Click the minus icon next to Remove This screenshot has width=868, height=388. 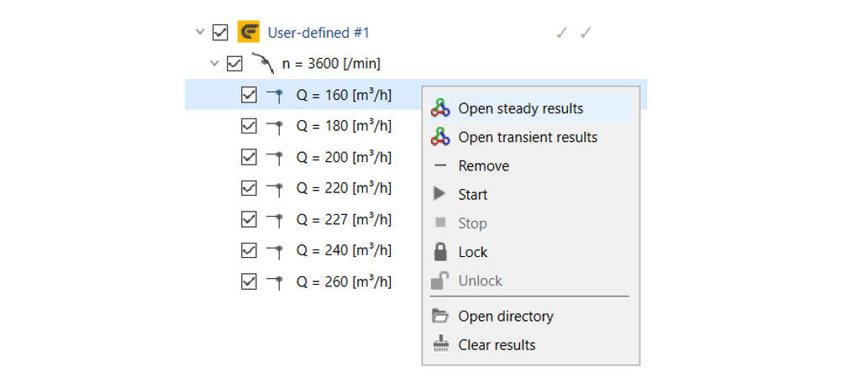[x=440, y=166]
